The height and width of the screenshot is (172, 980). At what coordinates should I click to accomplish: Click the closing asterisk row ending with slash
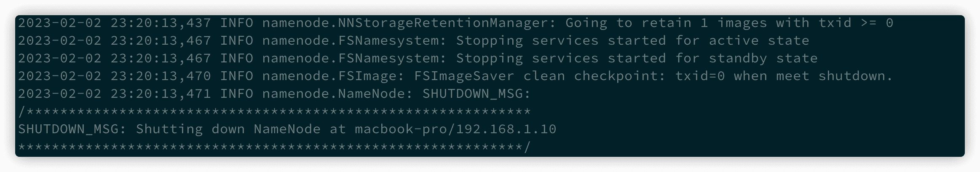274,147
